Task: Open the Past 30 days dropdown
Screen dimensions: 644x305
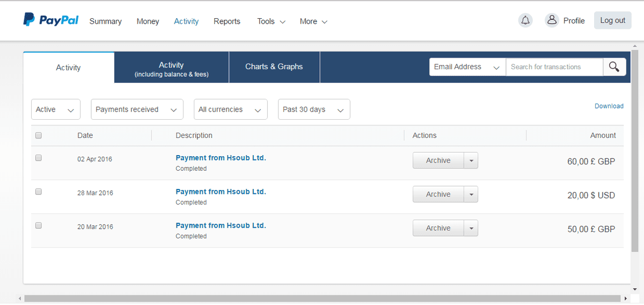Action: (x=314, y=110)
